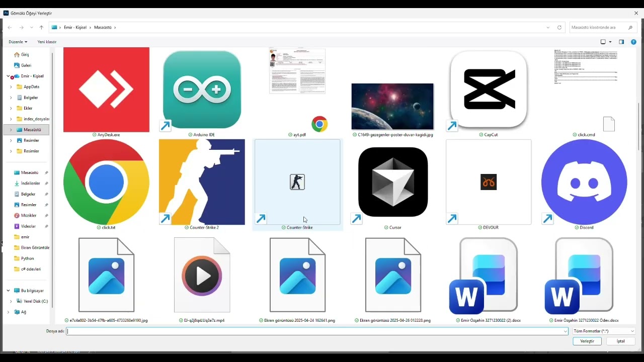Open the c# ödevleri folder in sidebar
The image size is (644, 362).
(x=31, y=269)
